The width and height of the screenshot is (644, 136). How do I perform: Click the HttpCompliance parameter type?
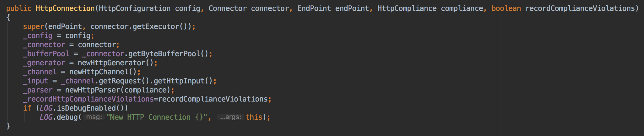[407, 8]
